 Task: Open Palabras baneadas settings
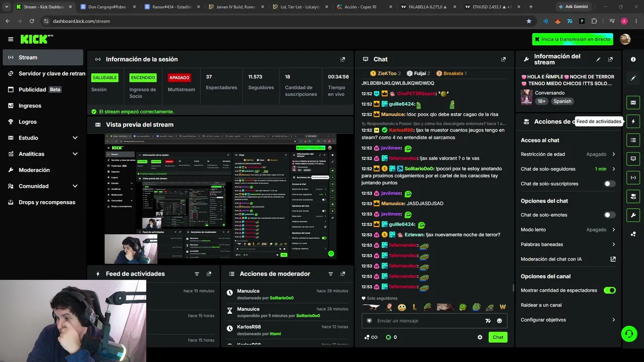pos(568,244)
